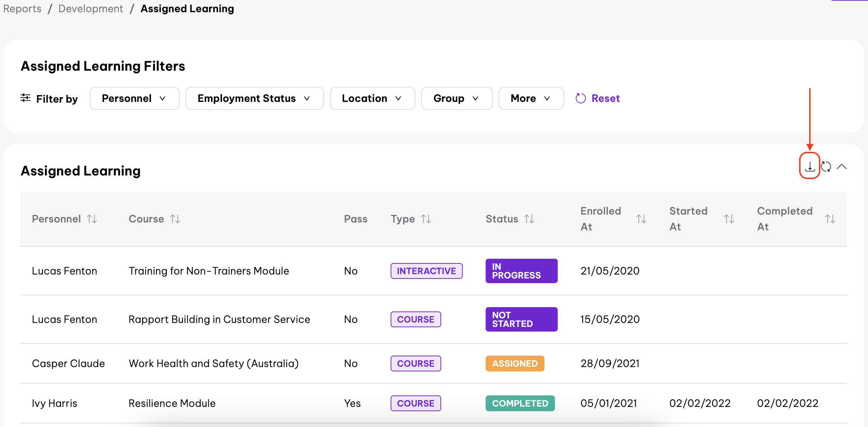868x427 pixels.
Task: Expand the Location filter dropdown
Action: [x=372, y=98]
